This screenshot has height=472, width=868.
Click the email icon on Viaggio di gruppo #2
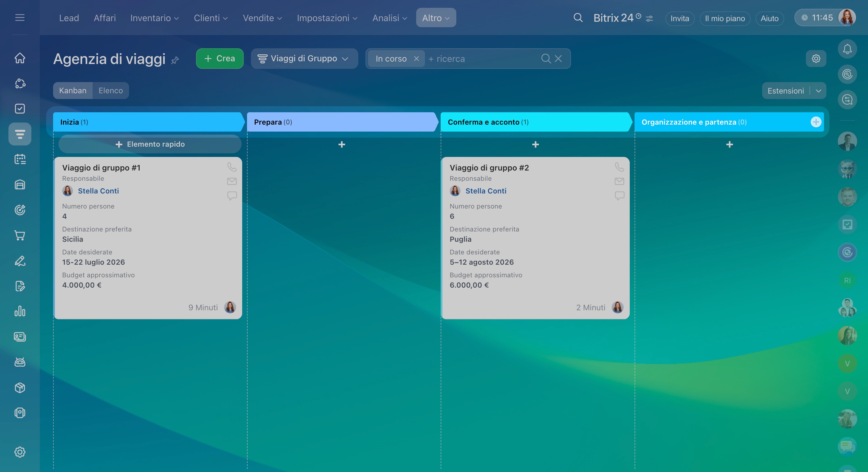pos(619,181)
